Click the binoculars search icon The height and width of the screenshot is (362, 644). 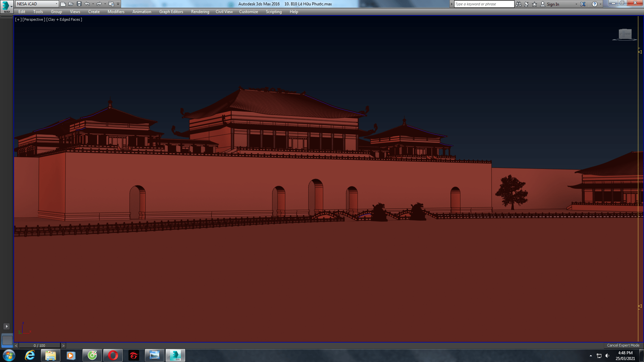click(x=519, y=4)
